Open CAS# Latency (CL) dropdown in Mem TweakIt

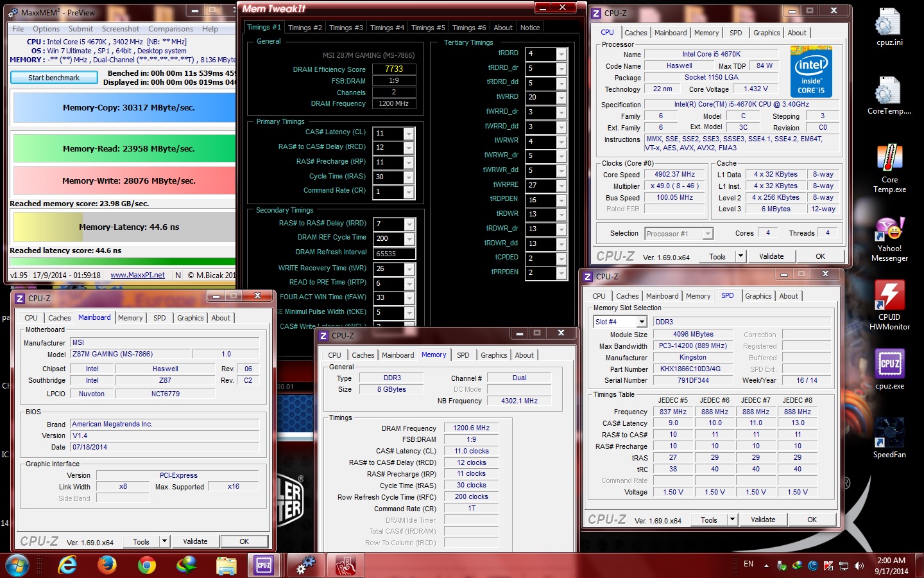[409, 134]
